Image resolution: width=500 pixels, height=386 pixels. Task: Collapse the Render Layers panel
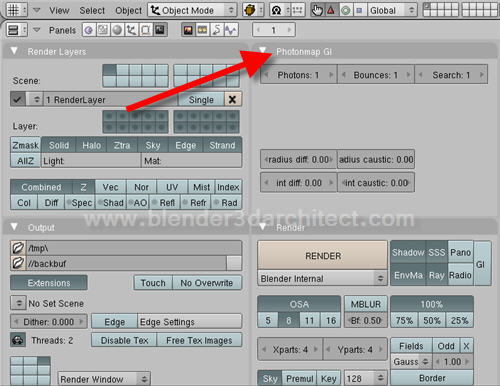pyautogui.click(x=14, y=51)
